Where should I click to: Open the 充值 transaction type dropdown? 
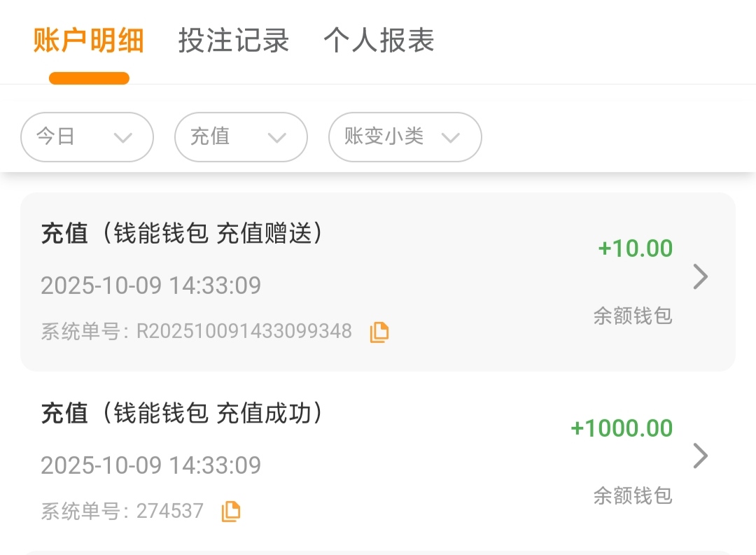(x=241, y=137)
